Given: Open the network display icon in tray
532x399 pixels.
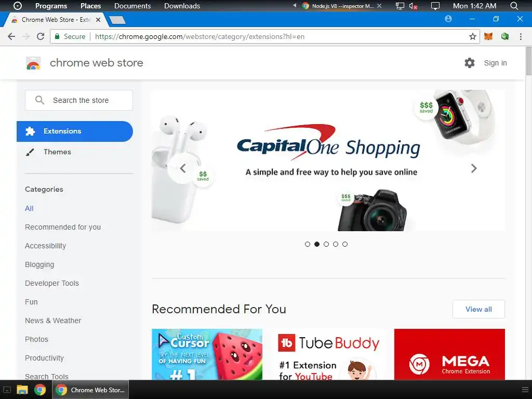Looking at the screenshot, I should click(x=400, y=6).
